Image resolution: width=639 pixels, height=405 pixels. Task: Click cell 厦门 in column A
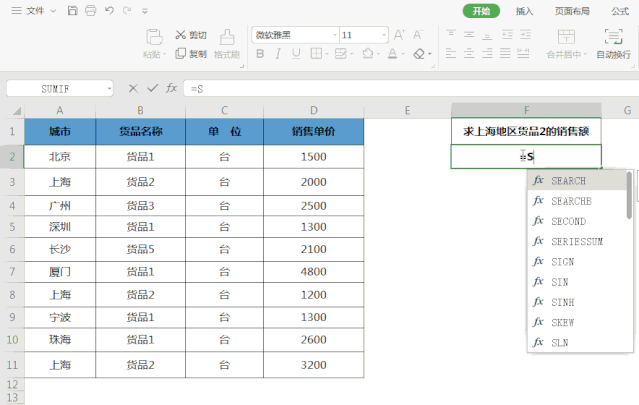point(60,272)
